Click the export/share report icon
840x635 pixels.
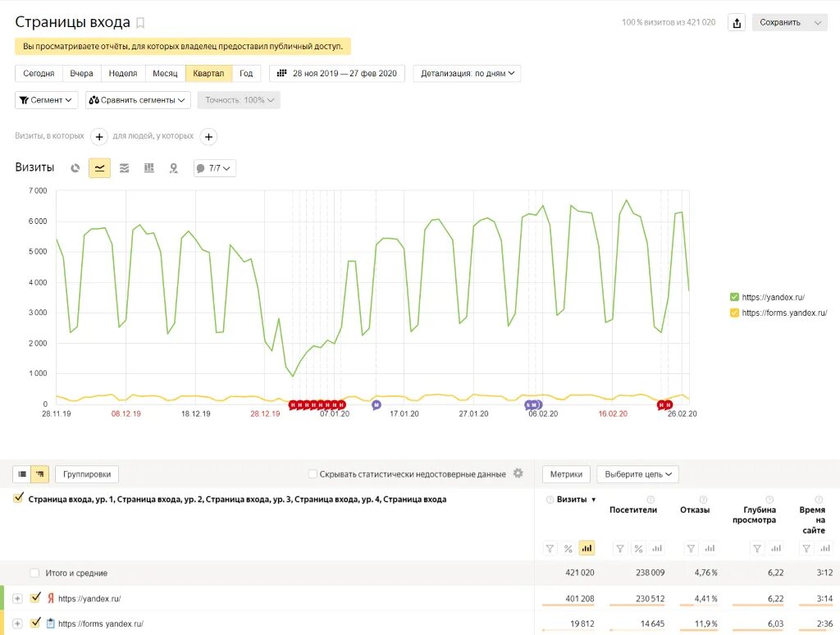[737, 22]
